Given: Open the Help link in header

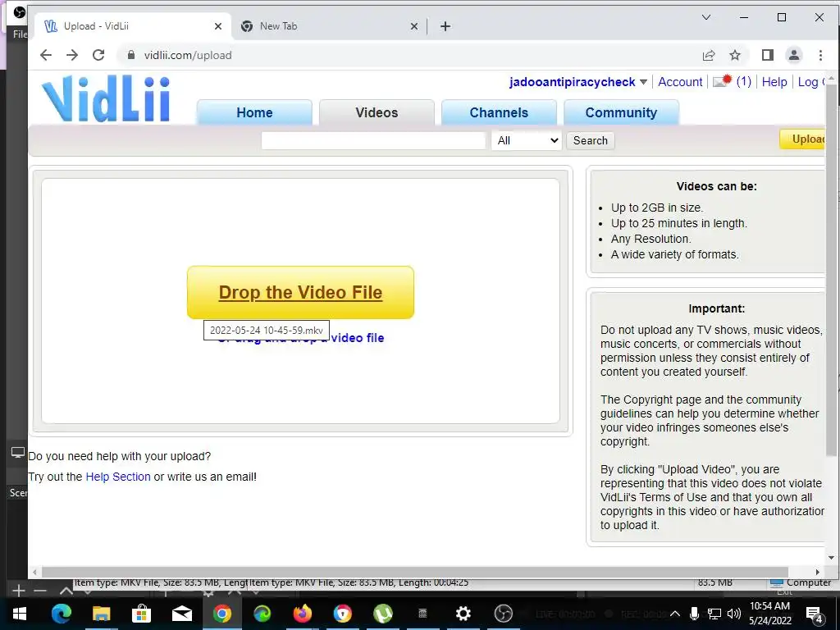Looking at the screenshot, I should point(774,82).
